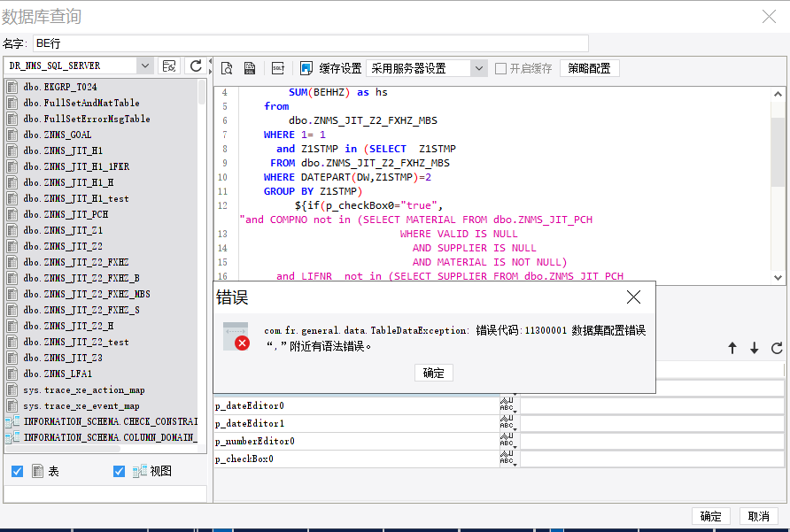Select dbo.ZNMS_LFA1 table

(58, 374)
